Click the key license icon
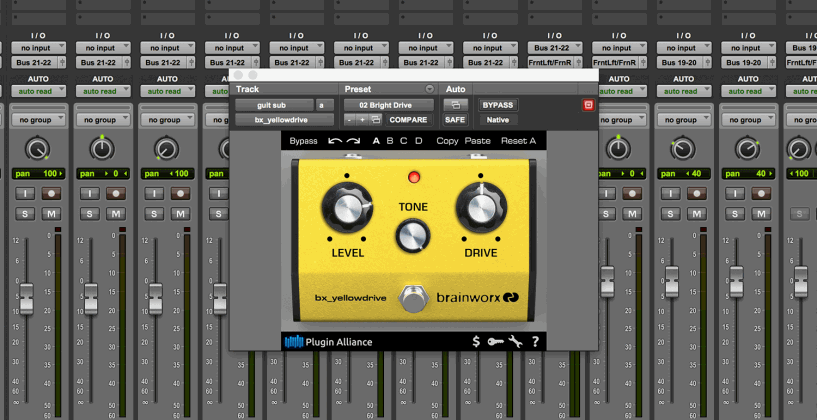 (x=496, y=342)
